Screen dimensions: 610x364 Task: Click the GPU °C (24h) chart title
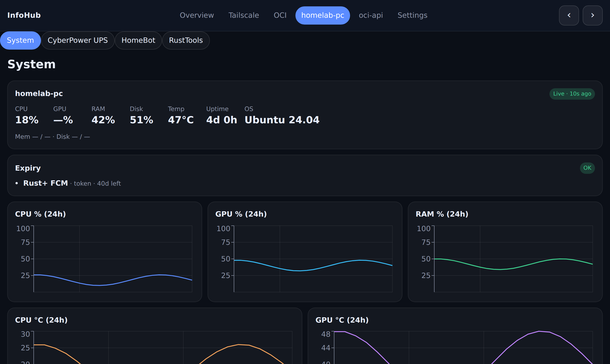point(342,320)
